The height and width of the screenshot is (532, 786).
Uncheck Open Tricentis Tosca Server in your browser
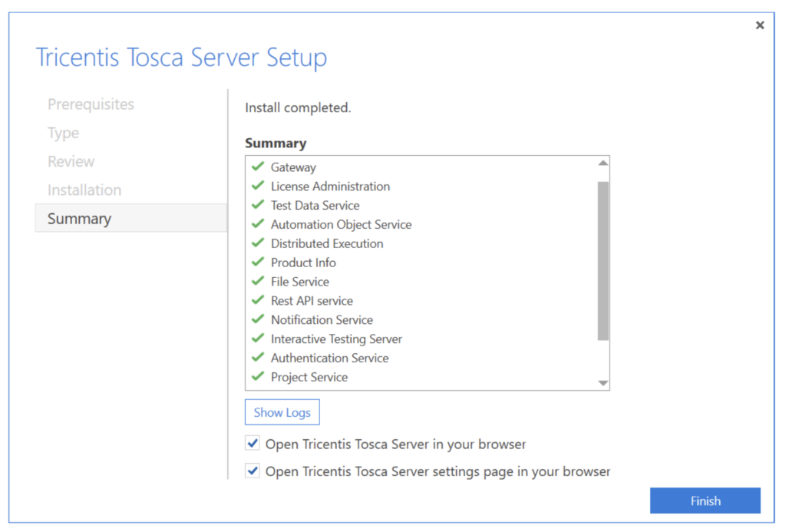[x=253, y=443]
